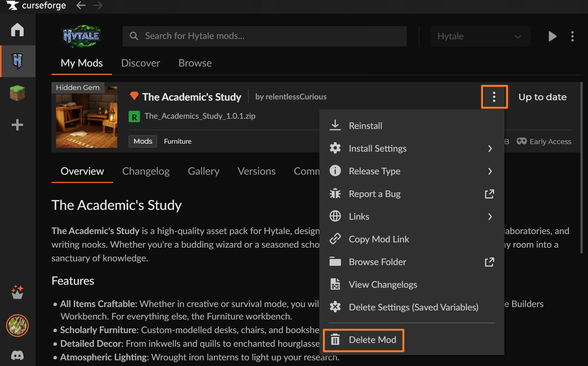
Task: Switch to the Browse tab
Action: point(195,63)
